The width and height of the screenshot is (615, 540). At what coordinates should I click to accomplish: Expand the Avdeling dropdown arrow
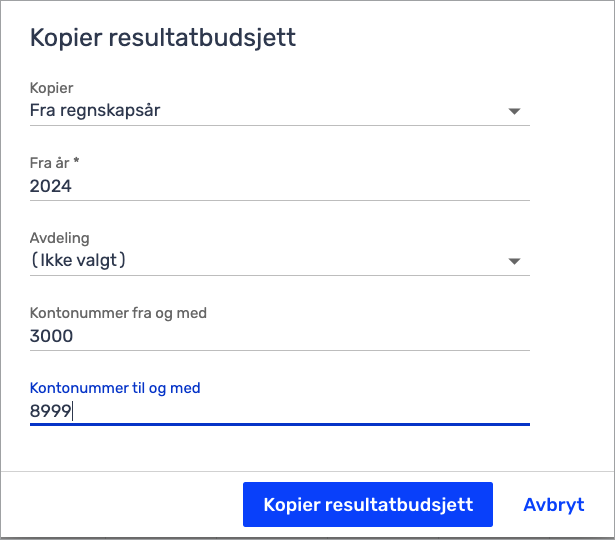(514, 261)
